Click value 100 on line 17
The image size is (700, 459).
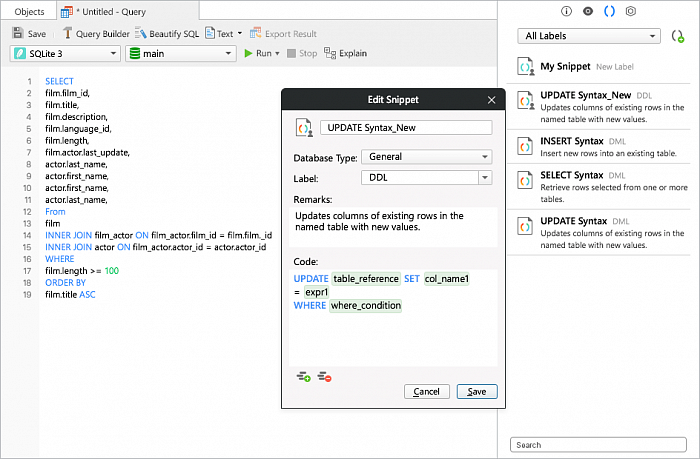[112, 271]
